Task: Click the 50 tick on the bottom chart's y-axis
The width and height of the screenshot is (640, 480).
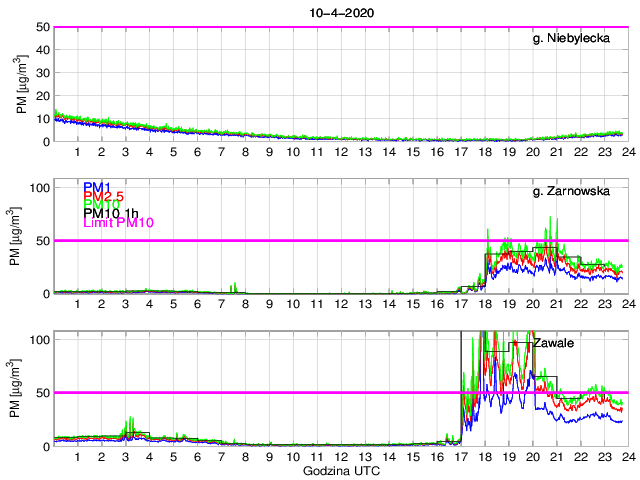Action: point(43,393)
